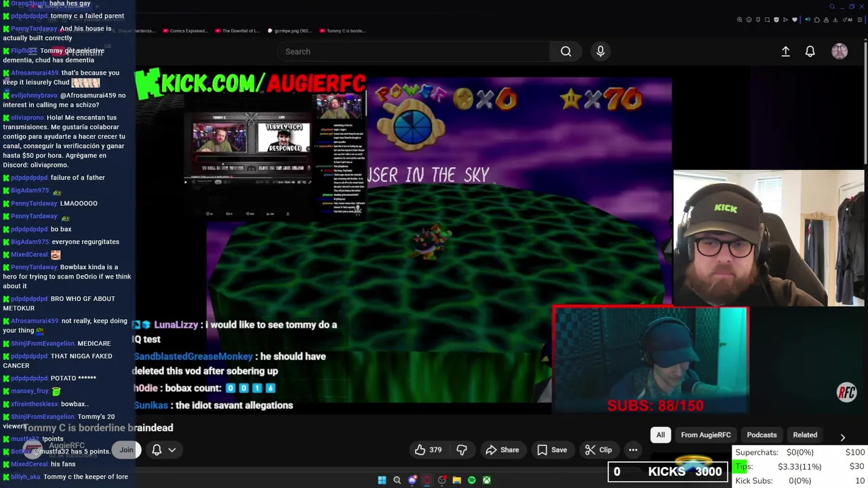
Task: Show more filter chips with right arrow
Action: pyautogui.click(x=842, y=437)
